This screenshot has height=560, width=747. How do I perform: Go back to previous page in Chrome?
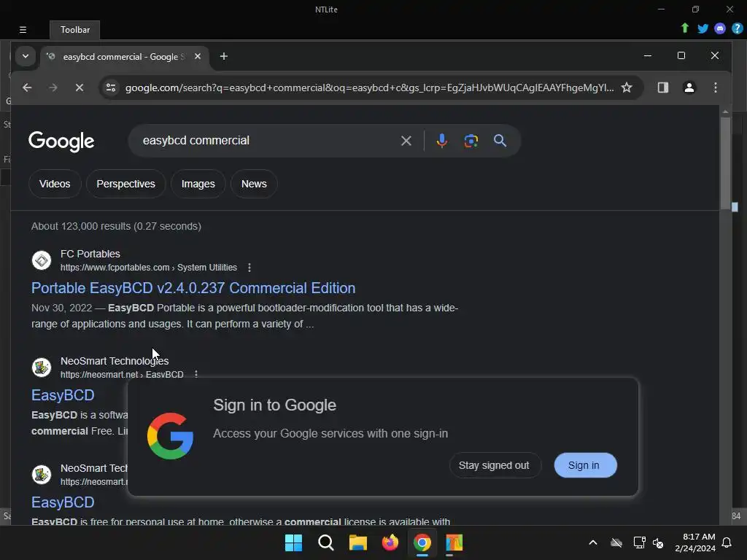point(27,87)
